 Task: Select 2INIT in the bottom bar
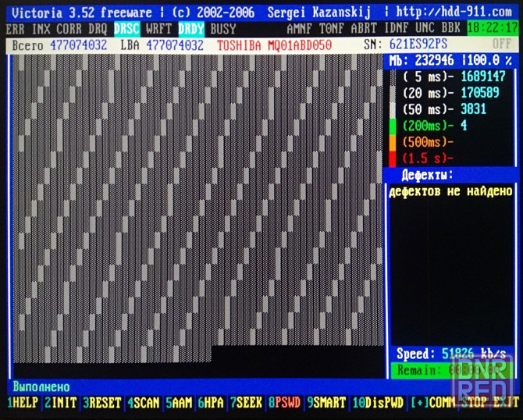pos(60,403)
